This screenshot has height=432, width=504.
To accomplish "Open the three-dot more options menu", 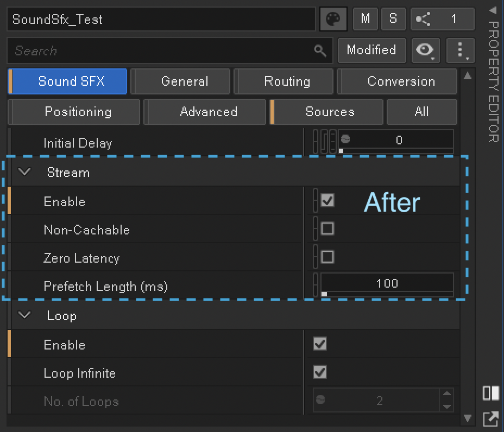I will [459, 50].
